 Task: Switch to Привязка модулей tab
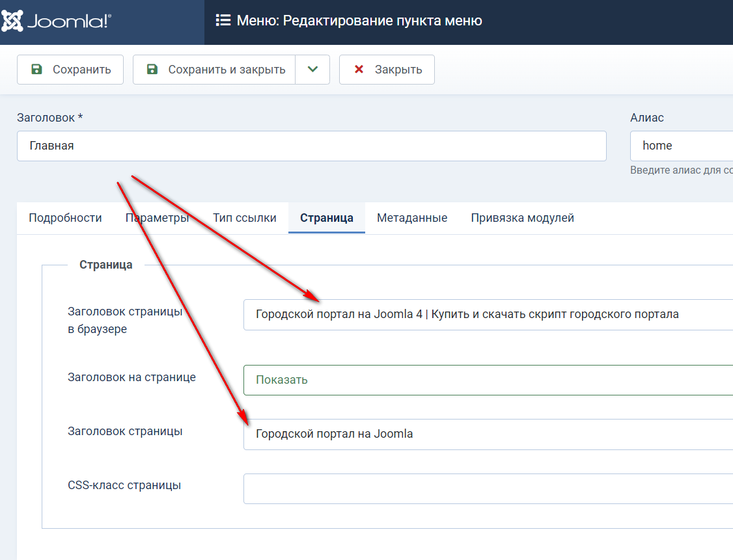[522, 218]
